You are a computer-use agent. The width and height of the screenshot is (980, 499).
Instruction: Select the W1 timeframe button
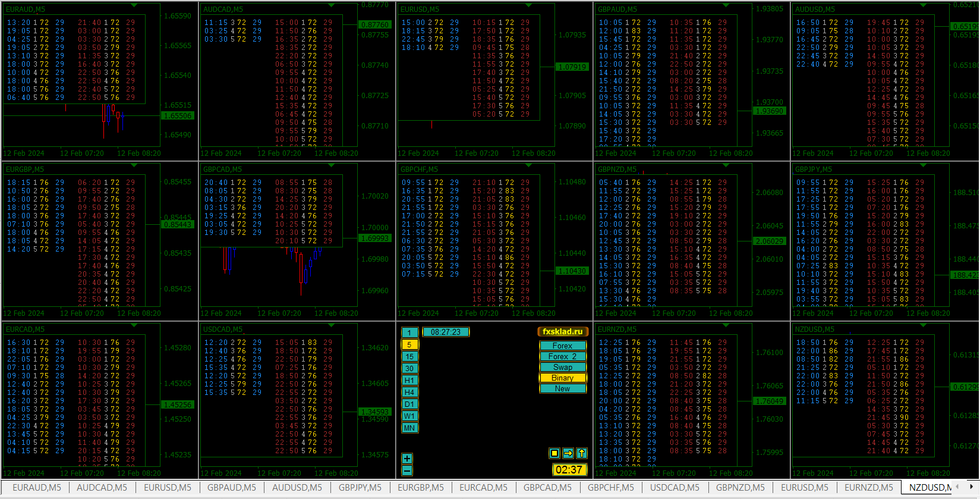[x=409, y=416]
